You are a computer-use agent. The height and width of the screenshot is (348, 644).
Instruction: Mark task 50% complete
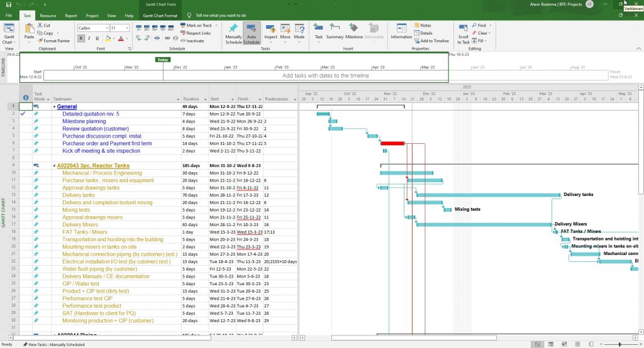pyautogui.click(x=155, y=28)
